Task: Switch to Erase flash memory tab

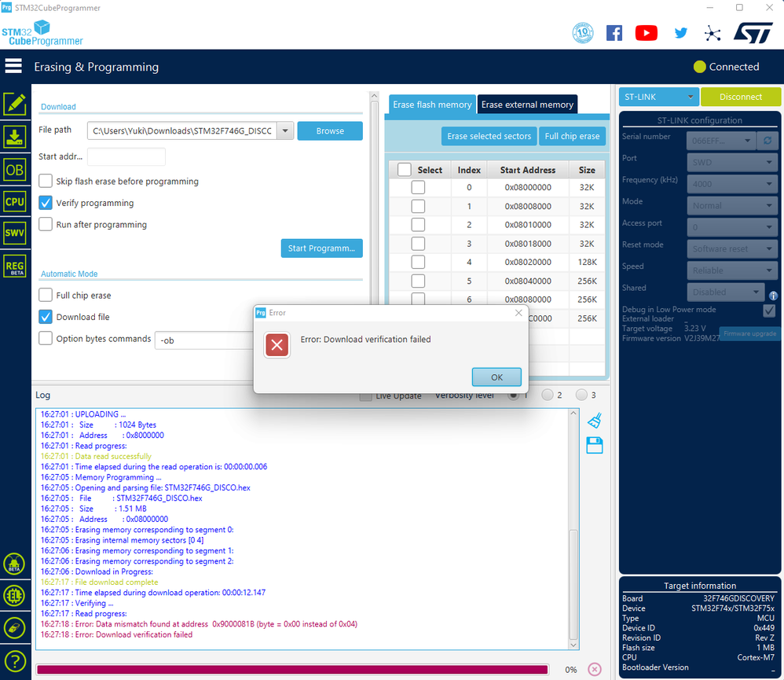Action: click(432, 105)
